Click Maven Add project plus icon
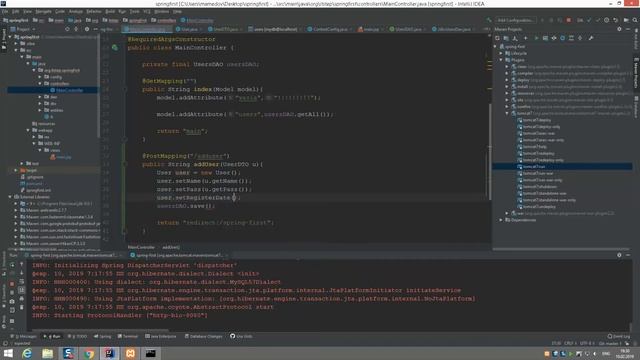Image resolution: width=640 pixels, height=360 pixels. tap(526, 38)
